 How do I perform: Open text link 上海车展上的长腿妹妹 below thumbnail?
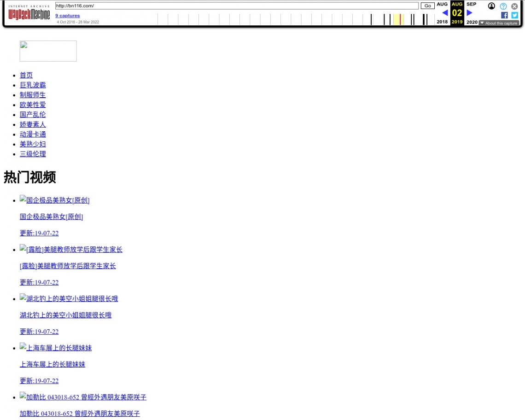pyautogui.click(x=52, y=364)
